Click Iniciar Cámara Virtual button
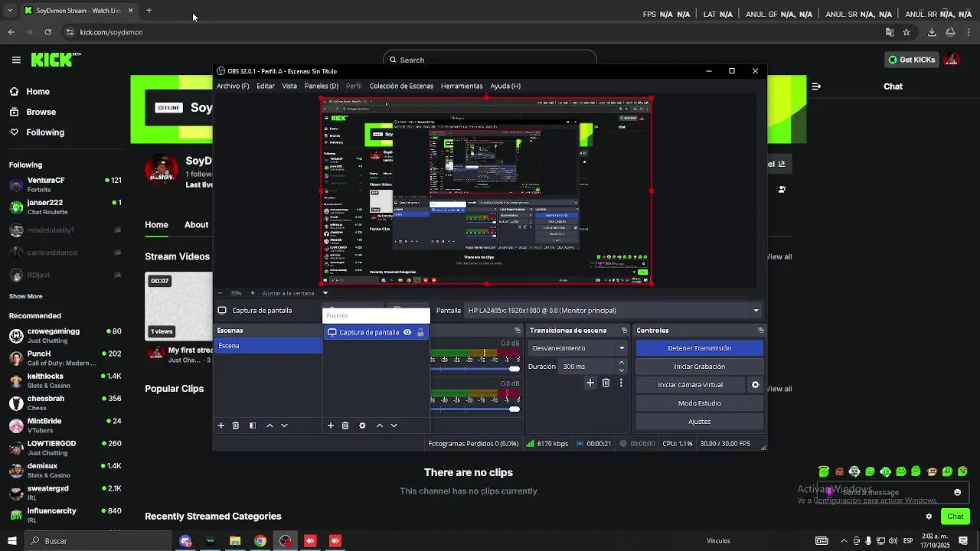Screen dimensions: 980x551 691,385
